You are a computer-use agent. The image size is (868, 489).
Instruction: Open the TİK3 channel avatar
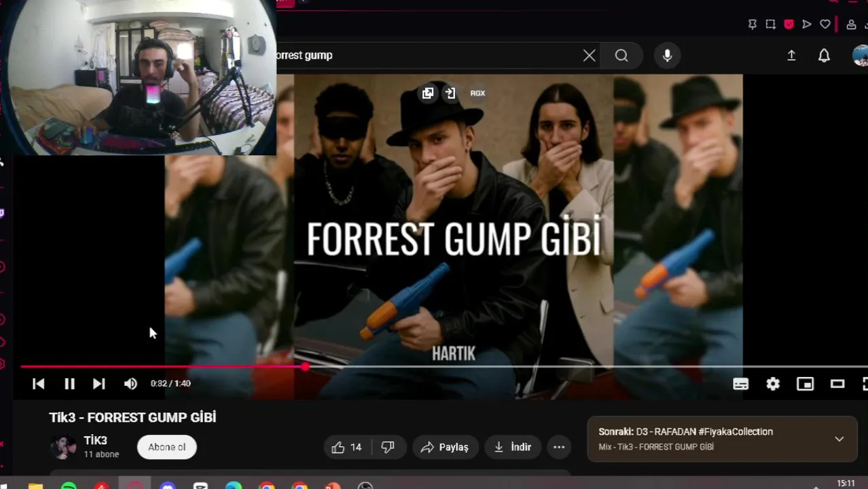click(63, 447)
